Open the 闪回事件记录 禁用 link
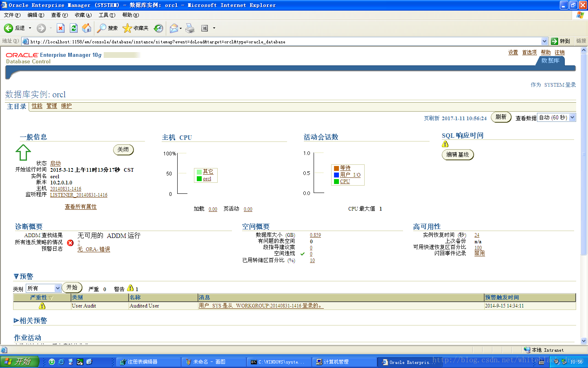The image size is (588, 368). tap(479, 254)
